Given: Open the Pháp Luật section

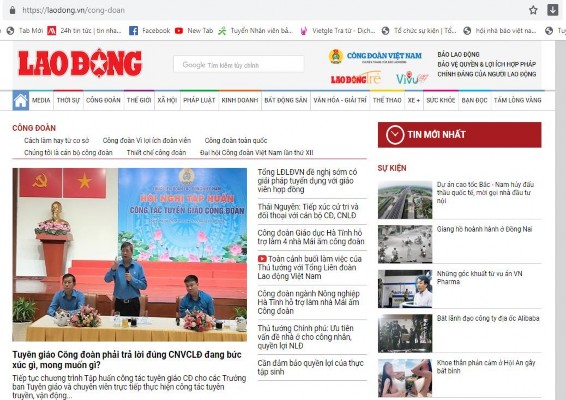Looking at the screenshot, I should 199,100.
